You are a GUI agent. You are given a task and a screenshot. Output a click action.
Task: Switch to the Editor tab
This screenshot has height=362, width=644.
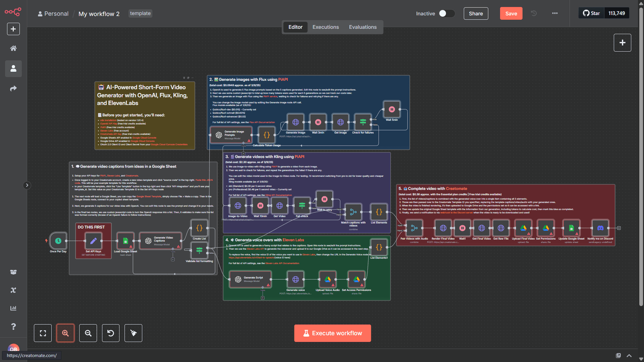295,27
